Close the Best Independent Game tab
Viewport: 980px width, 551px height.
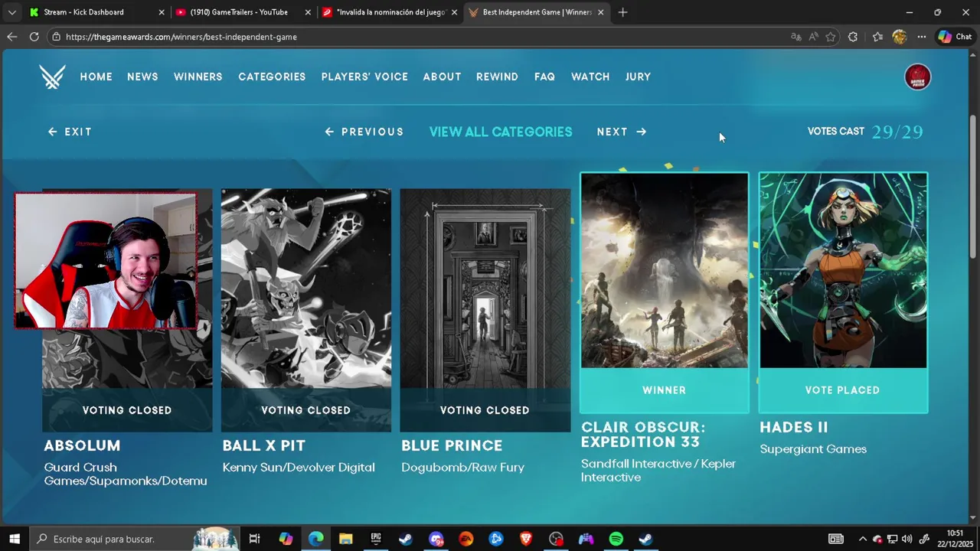click(x=600, y=12)
